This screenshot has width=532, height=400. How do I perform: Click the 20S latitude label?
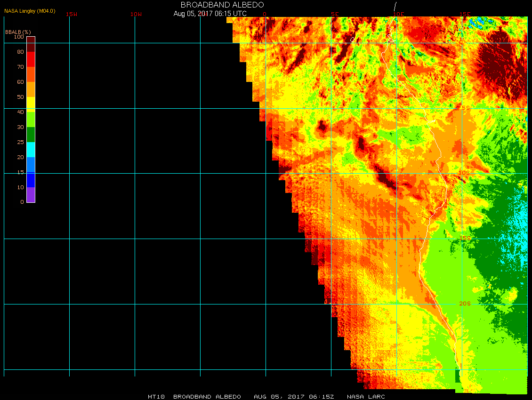coord(465,304)
